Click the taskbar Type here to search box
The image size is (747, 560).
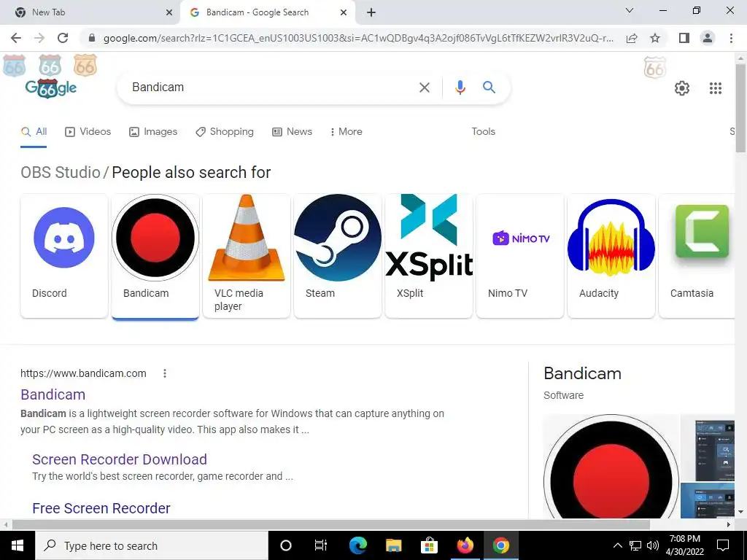click(x=152, y=545)
